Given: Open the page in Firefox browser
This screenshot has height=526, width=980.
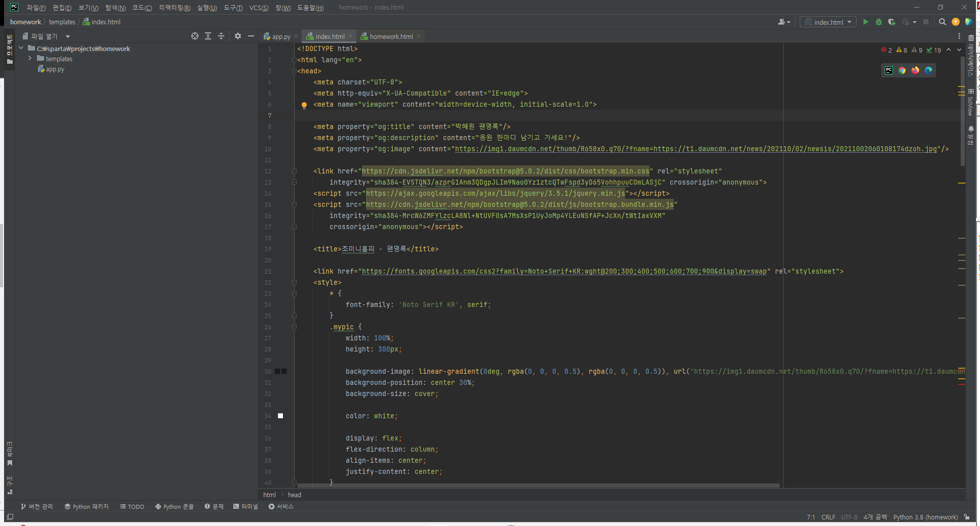Looking at the screenshot, I should [x=915, y=70].
